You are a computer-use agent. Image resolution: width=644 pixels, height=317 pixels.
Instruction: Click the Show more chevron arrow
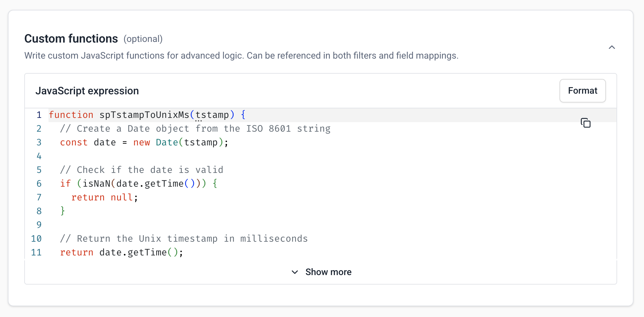click(294, 272)
